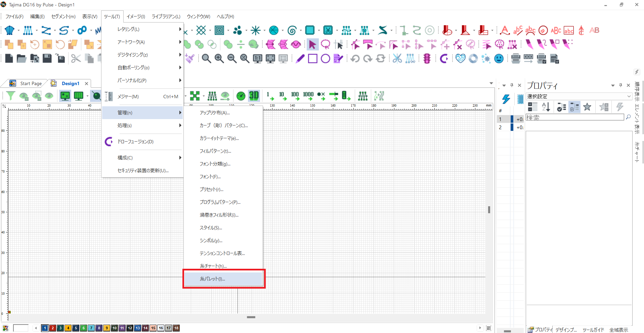Screen dimensions: 644x333
Task: Expand the 処理(s) submenu
Action: [x=142, y=125]
